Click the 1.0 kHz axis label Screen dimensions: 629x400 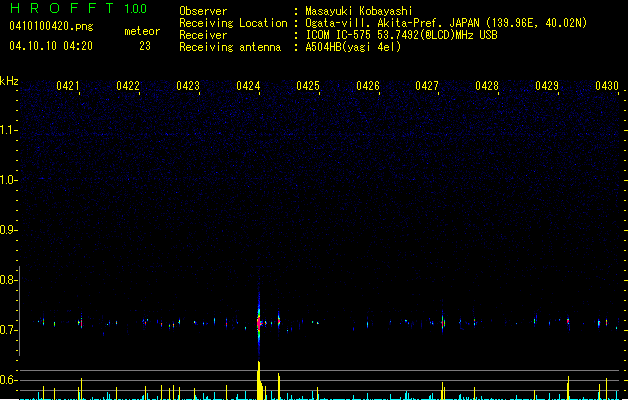8,180
